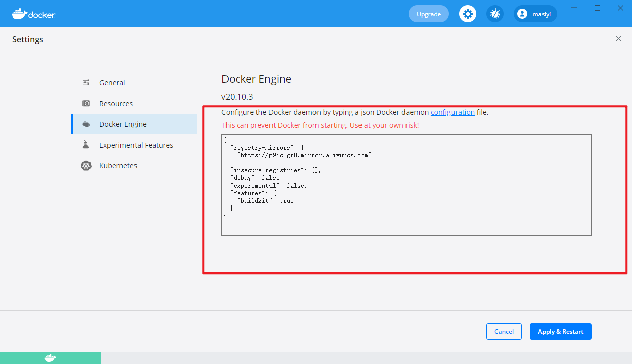This screenshot has width=632, height=364.
Task: Click the General sliders icon
Action: pyautogui.click(x=86, y=82)
